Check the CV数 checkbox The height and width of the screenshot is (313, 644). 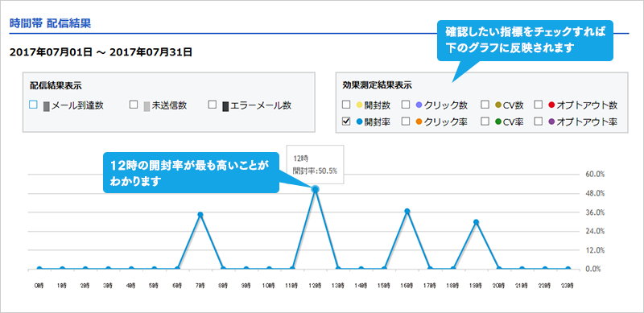tap(485, 105)
